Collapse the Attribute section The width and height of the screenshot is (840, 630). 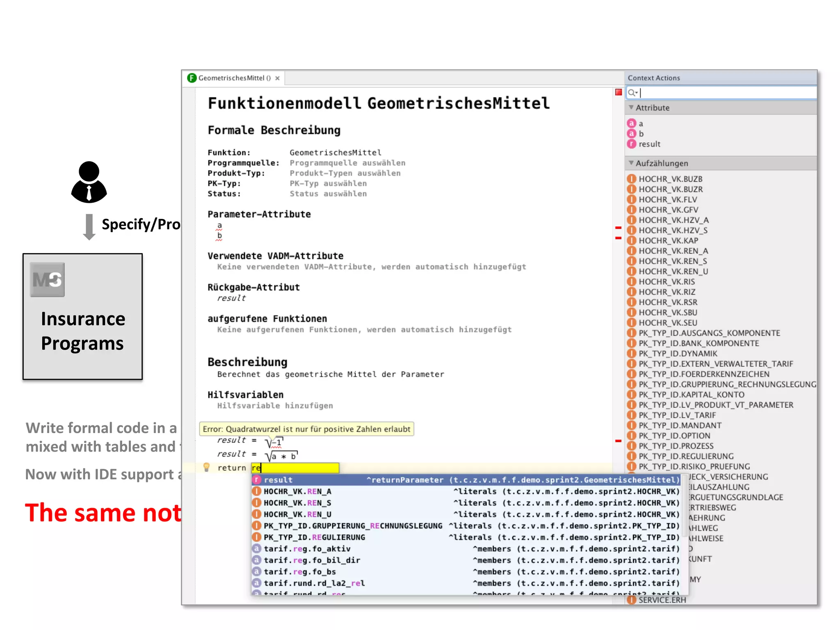click(631, 107)
